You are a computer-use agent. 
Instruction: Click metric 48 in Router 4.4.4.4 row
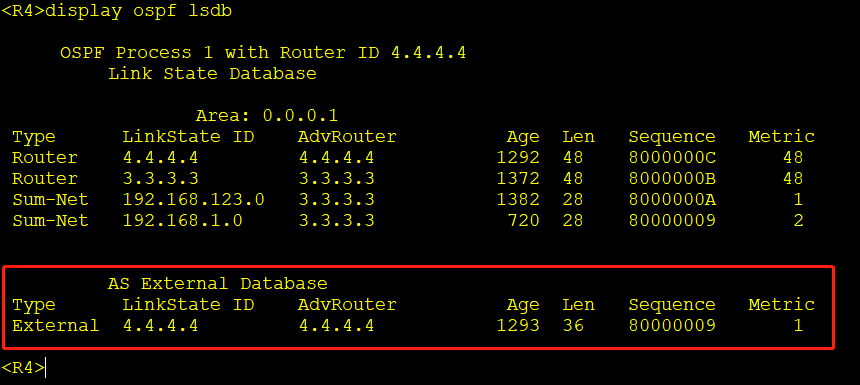[793, 158]
